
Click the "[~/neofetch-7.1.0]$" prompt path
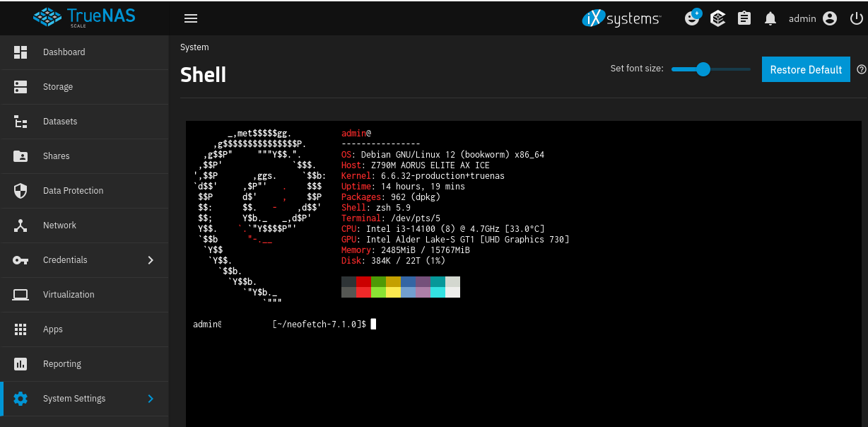[319, 324]
